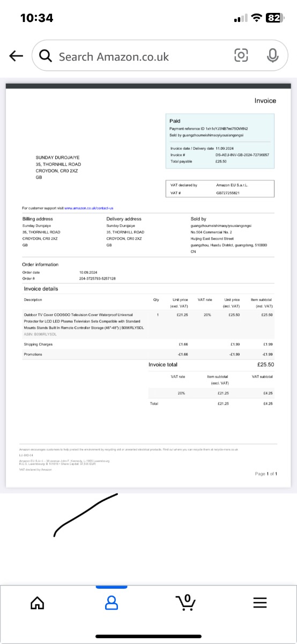Image resolution: width=297 pixels, height=644 pixels.
Task: Tap the Invoice total amount £25.50
Action: coord(265,364)
